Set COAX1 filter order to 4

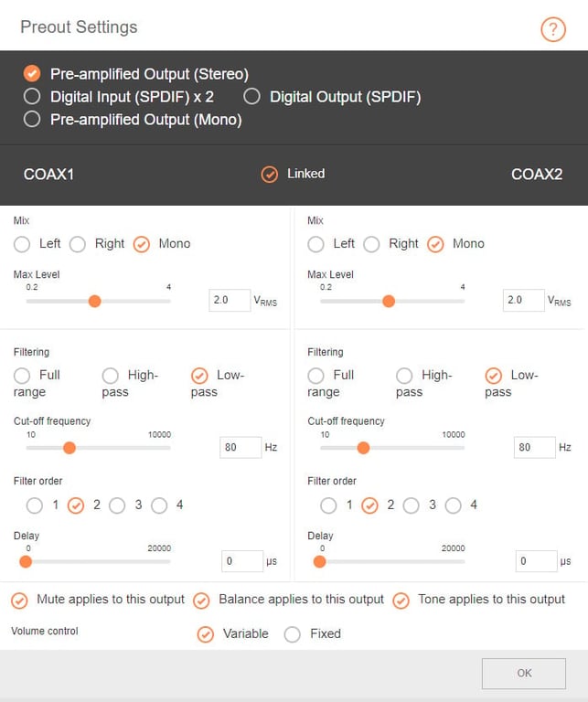pyautogui.click(x=159, y=505)
